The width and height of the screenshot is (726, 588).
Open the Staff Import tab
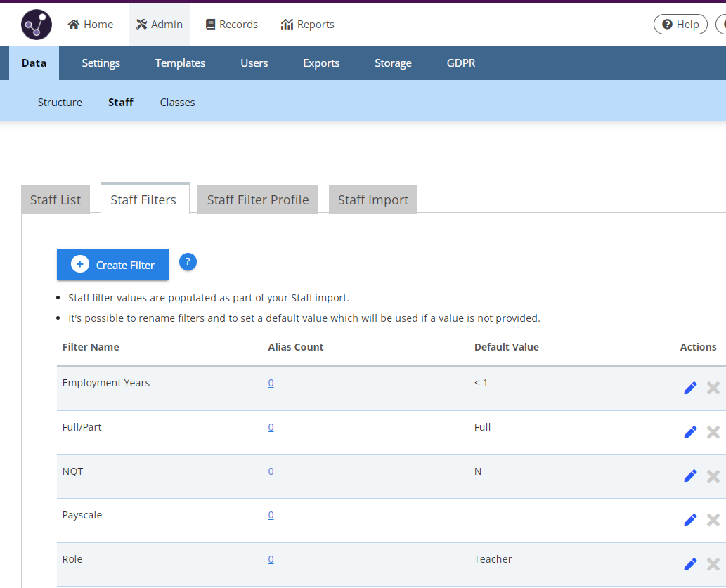pyautogui.click(x=373, y=200)
